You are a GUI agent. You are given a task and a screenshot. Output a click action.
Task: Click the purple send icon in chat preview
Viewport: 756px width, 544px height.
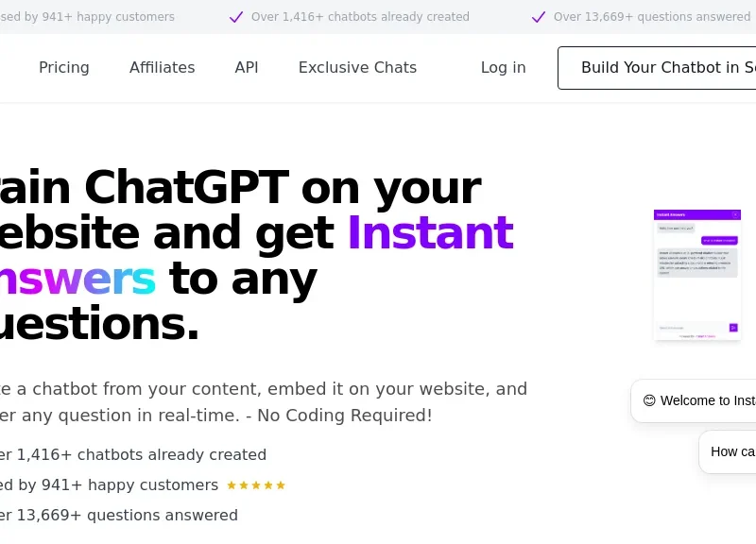click(x=733, y=328)
